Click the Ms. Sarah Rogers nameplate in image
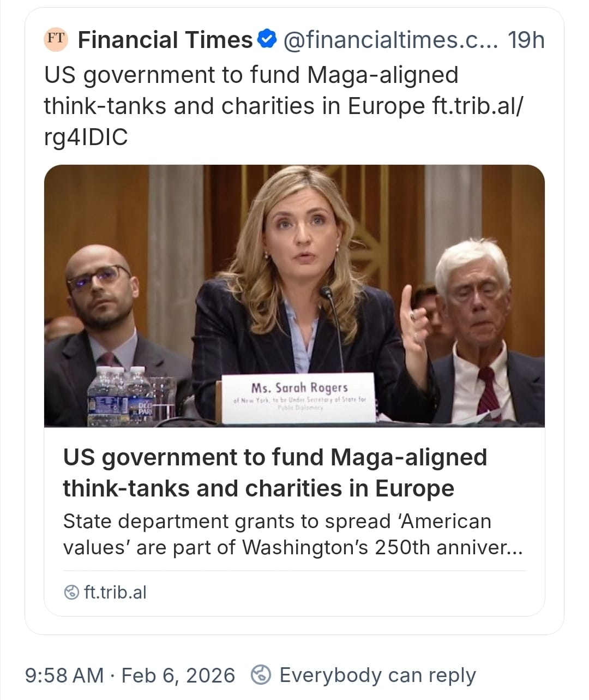589x700 pixels. 299,397
